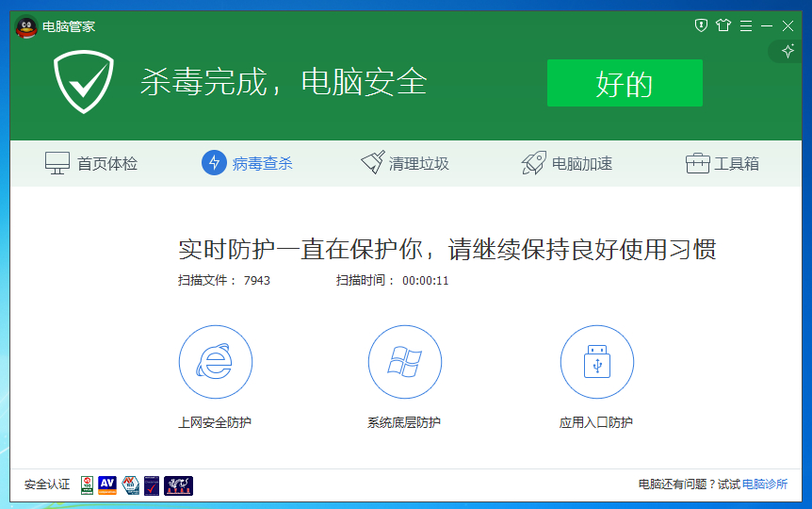Click the sparkle star icon on right edge
This screenshot has height=509, width=812.
coord(788,51)
